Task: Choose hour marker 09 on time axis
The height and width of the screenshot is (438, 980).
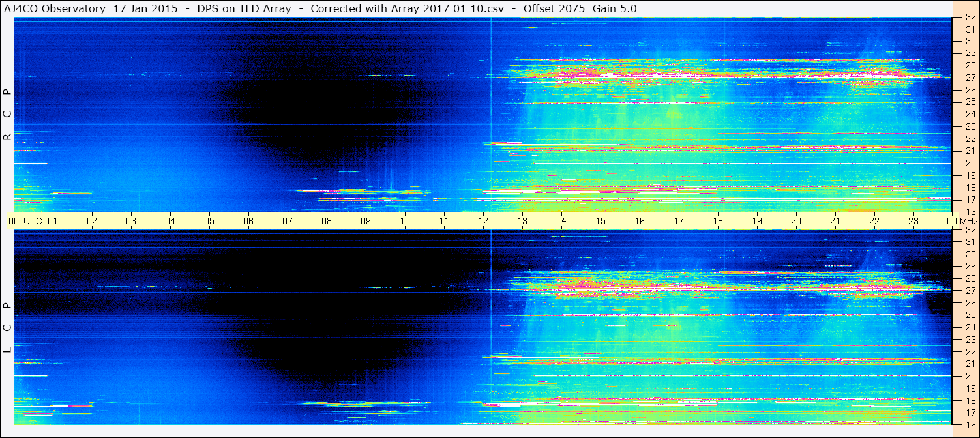Action: 366,221
